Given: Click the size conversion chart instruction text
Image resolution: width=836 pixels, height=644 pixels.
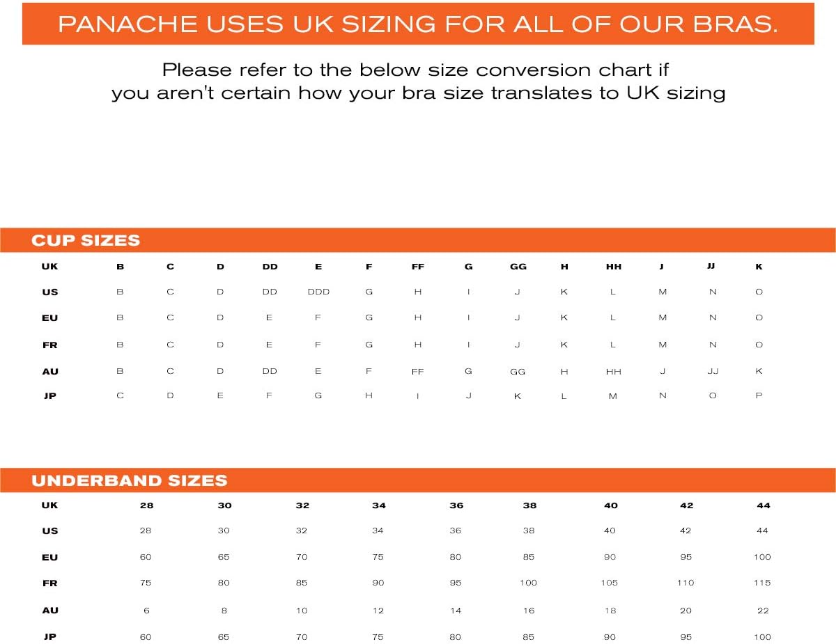Looking at the screenshot, I should pos(418,81).
